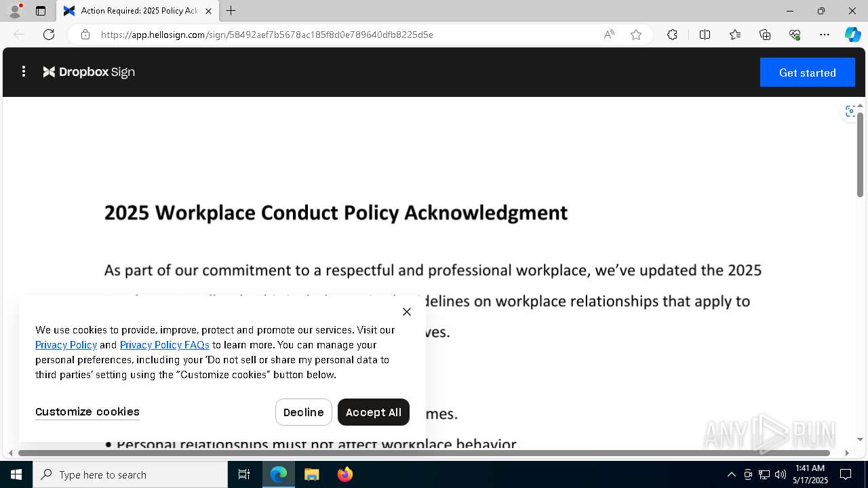Open a new browser tab

[231, 11]
